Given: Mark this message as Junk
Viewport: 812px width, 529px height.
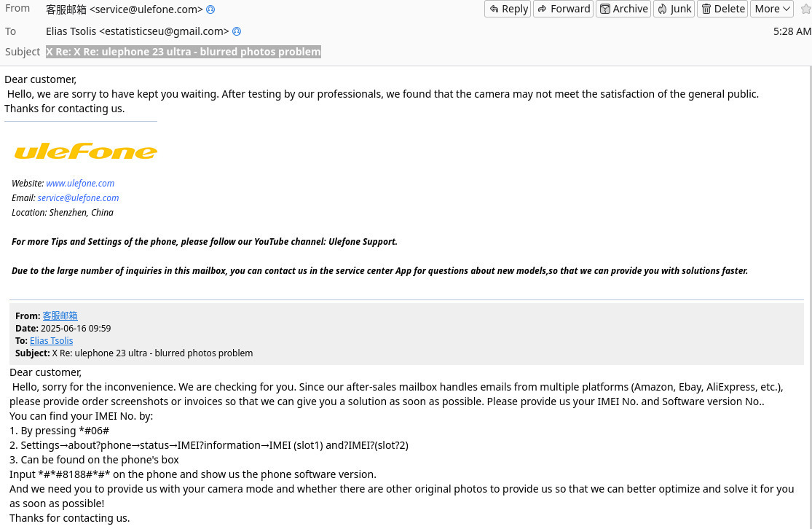Looking at the screenshot, I should [x=674, y=9].
